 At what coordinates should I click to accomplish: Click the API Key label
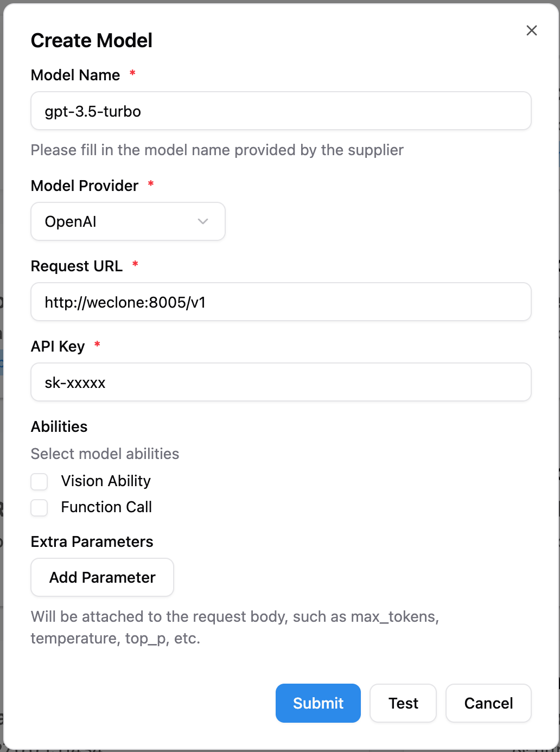point(58,346)
